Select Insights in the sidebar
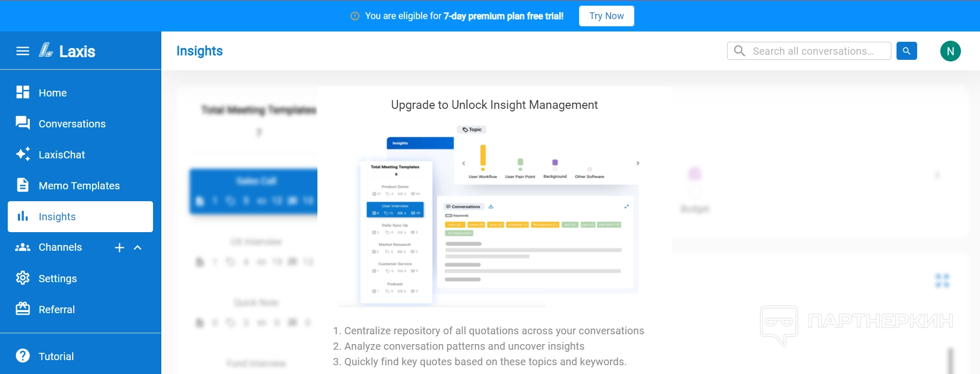 [80, 217]
